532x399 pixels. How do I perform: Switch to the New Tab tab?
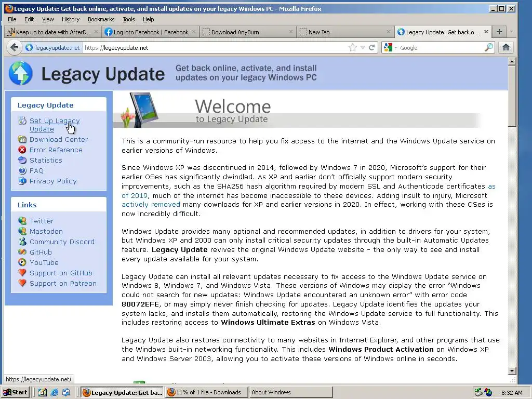pyautogui.click(x=345, y=32)
